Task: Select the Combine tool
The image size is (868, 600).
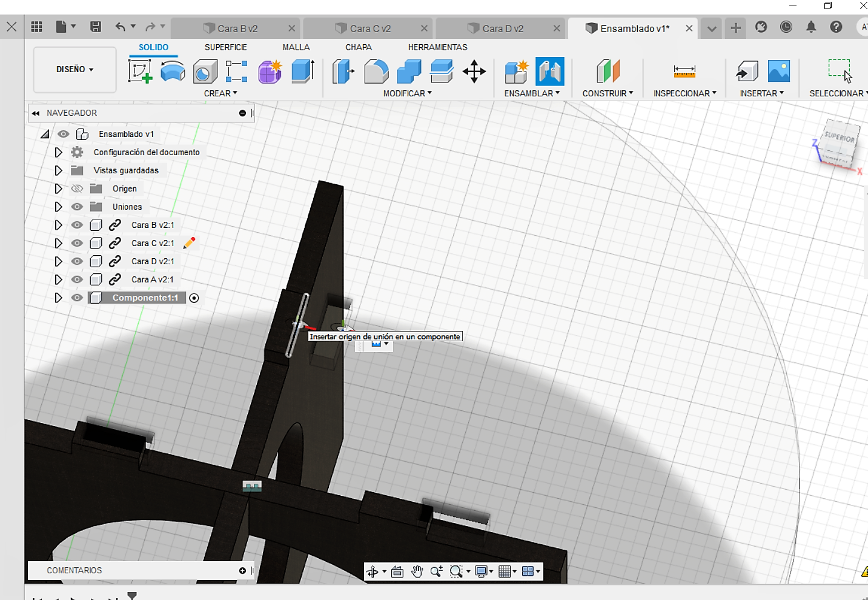Action: click(409, 72)
